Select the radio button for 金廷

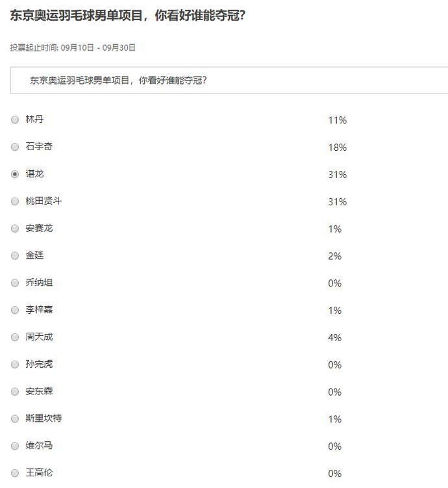[x=15, y=256]
